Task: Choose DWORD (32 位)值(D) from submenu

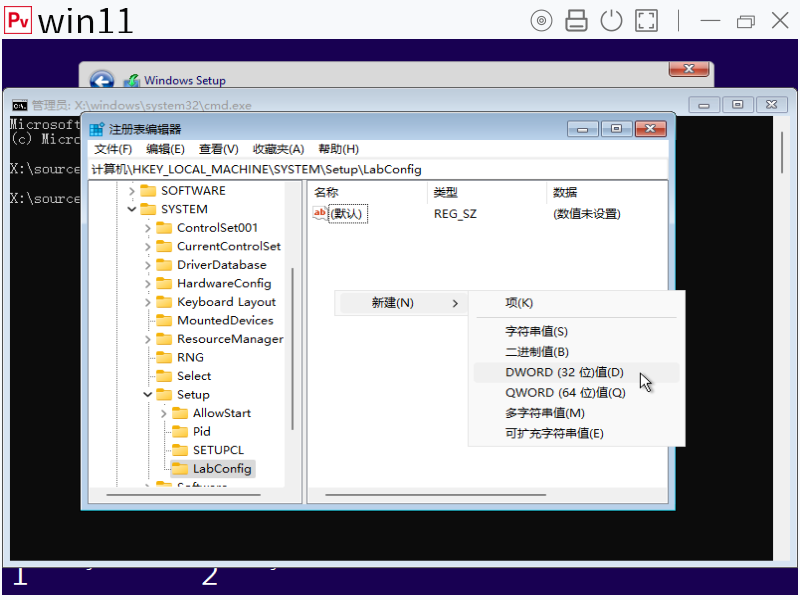Action: [x=577, y=372]
